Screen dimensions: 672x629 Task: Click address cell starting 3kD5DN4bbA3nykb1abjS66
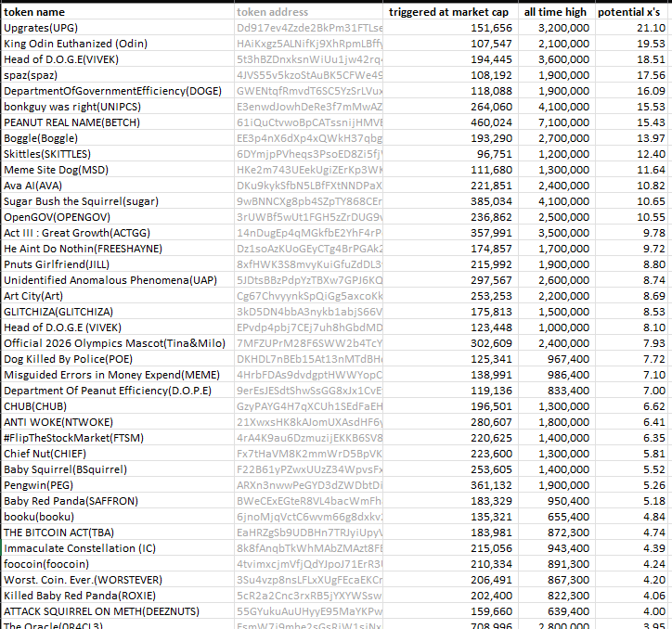308,312
